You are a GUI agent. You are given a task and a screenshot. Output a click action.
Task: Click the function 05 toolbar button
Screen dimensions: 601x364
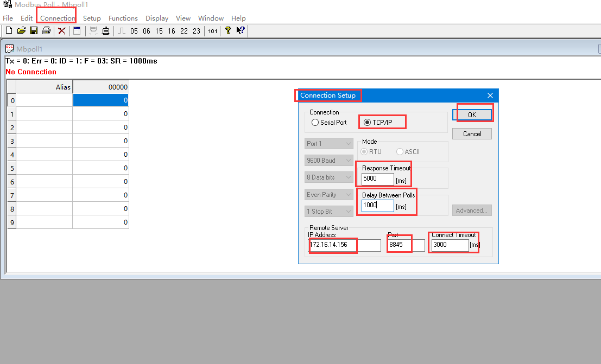(134, 31)
